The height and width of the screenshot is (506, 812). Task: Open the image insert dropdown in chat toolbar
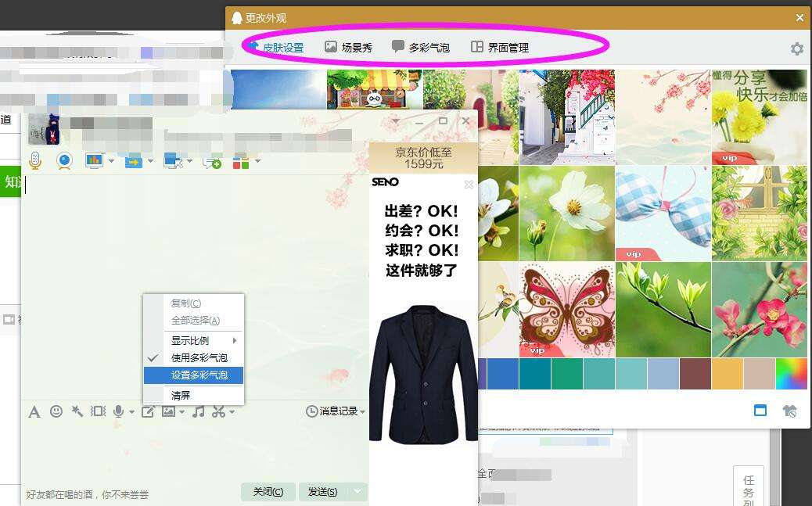[x=181, y=411]
